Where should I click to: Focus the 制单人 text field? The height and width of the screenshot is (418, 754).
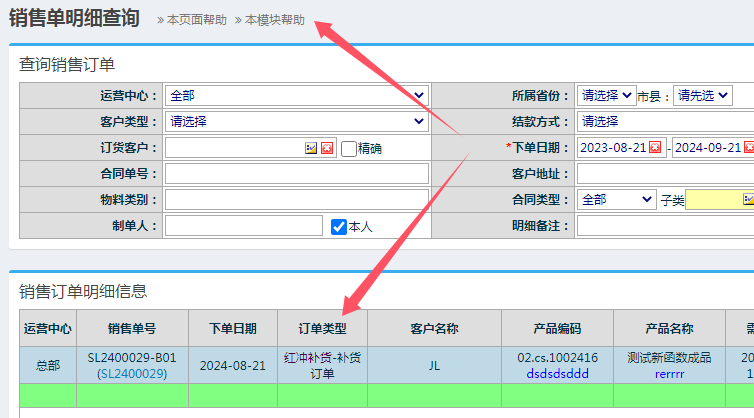tap(244, 225)
